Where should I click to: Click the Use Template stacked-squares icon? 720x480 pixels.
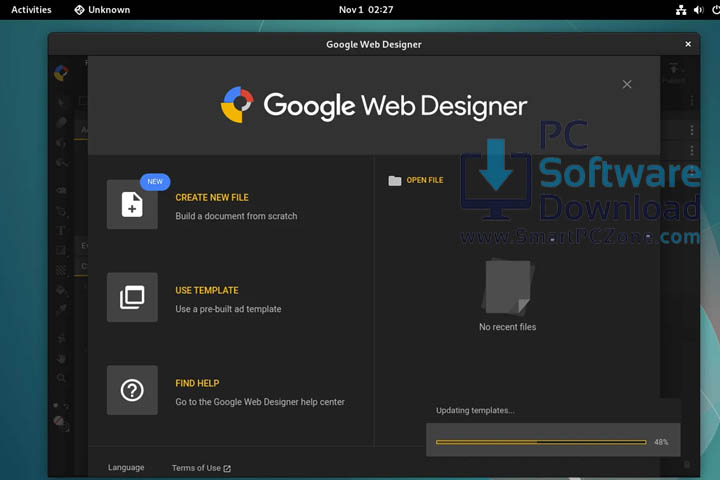(x=132, y=297)
